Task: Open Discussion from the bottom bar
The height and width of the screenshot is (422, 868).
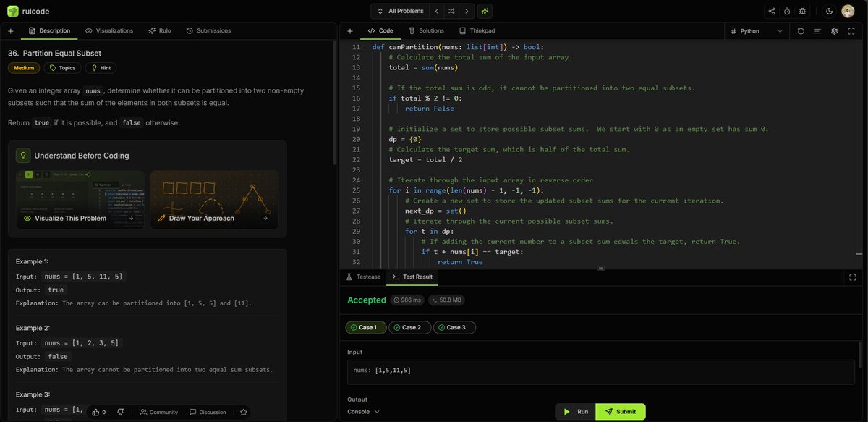Action: [208, 412]
